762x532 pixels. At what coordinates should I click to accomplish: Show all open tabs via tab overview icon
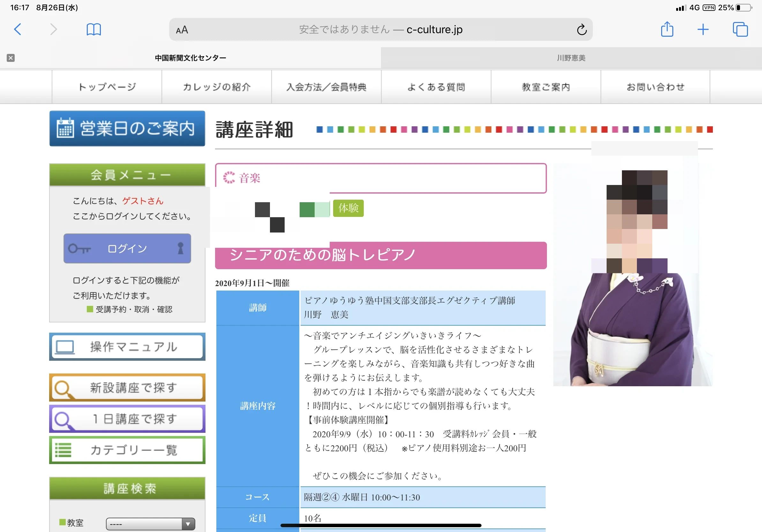click(739, 29)
